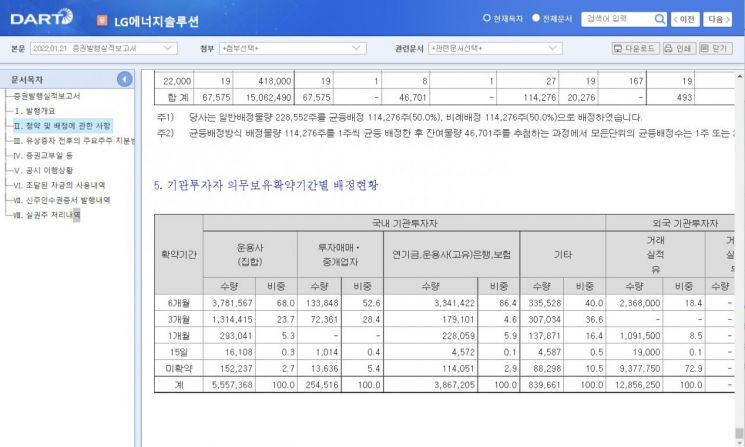745x447 pixels.
Task: Open Ⅱ. 청약 및 배정에 관한 사항
Action: [62, 125]
